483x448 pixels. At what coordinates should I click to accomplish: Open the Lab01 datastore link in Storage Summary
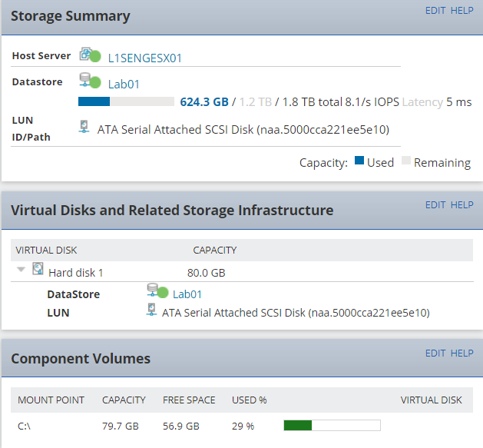click(x=123, y=85)
